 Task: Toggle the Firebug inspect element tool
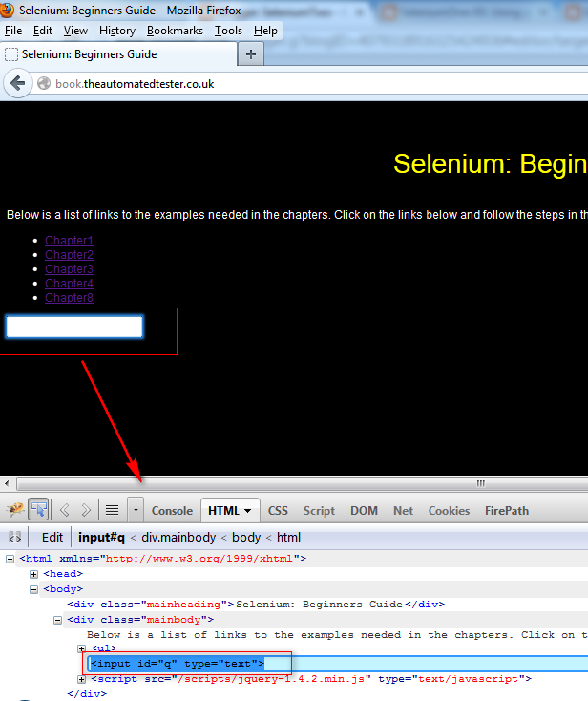pos(38,510)
